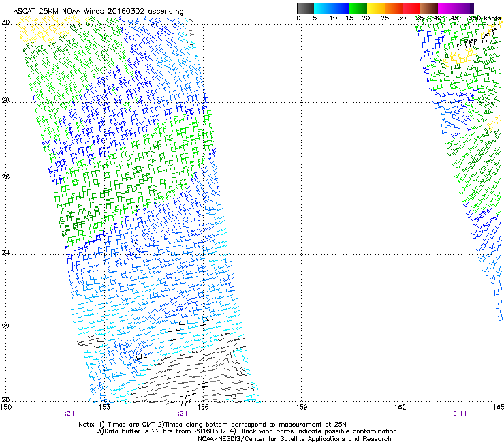Select the orange 25-30 knots legend swatch
The height and width of the screenshot is (443, 504).
coord(394,8)
